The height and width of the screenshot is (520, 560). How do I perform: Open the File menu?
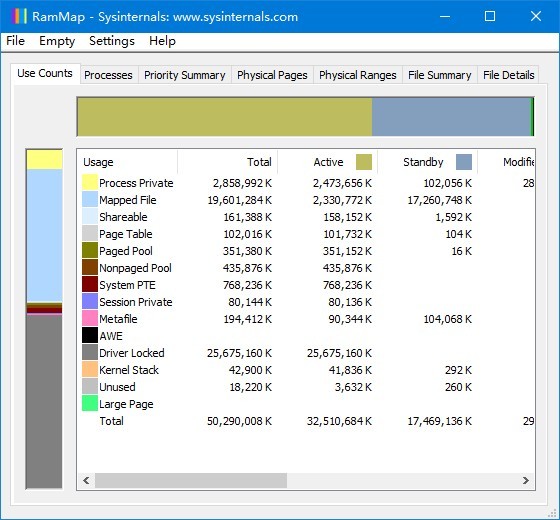click(x=15, y=41)
